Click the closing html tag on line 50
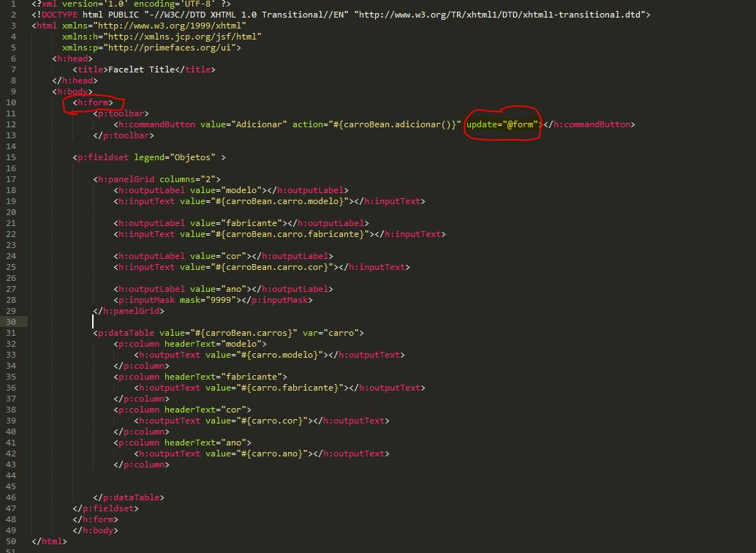756x553 pixels. pos(49,541)
